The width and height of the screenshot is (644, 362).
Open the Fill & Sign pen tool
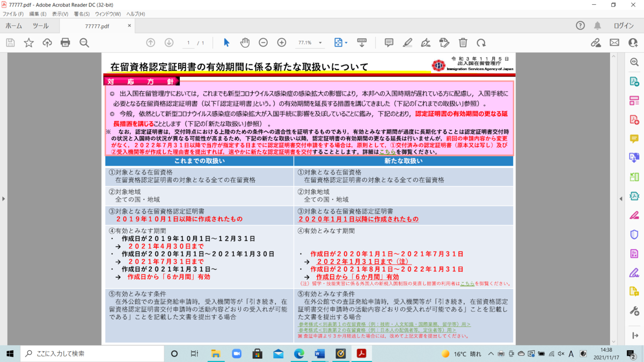(426, 42)
